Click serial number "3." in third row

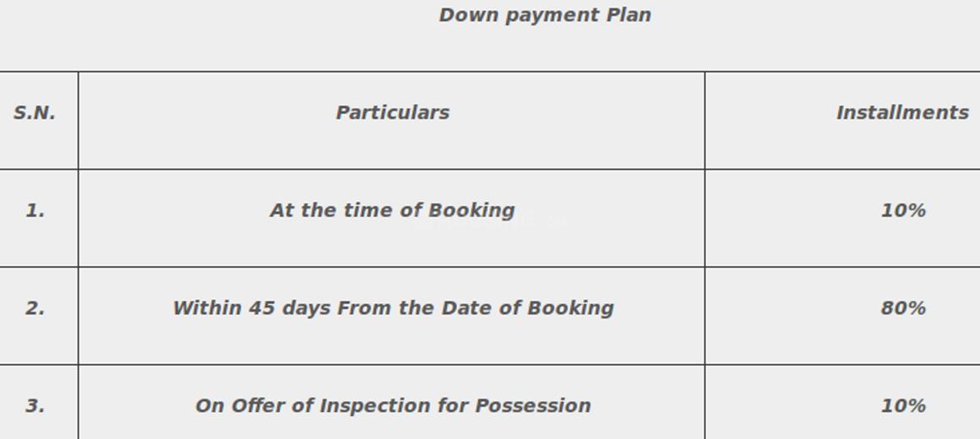[x=35, y=407]
